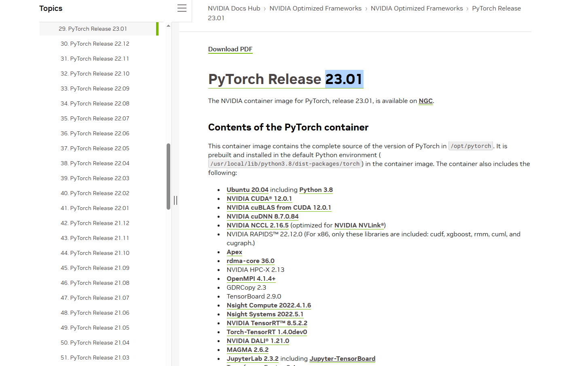Select topic 48. PyTorch Release 21.06
The image size is (588, 366).
click(x=95, y=313)
